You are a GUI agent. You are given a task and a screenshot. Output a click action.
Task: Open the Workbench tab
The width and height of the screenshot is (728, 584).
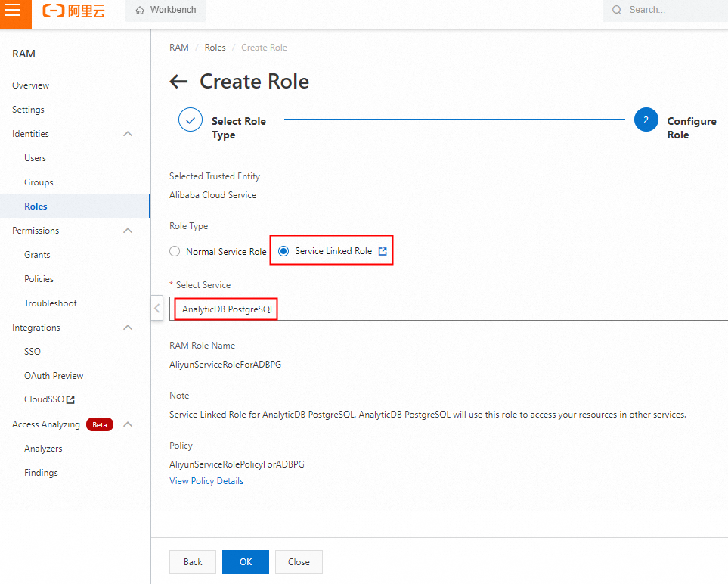166,11
